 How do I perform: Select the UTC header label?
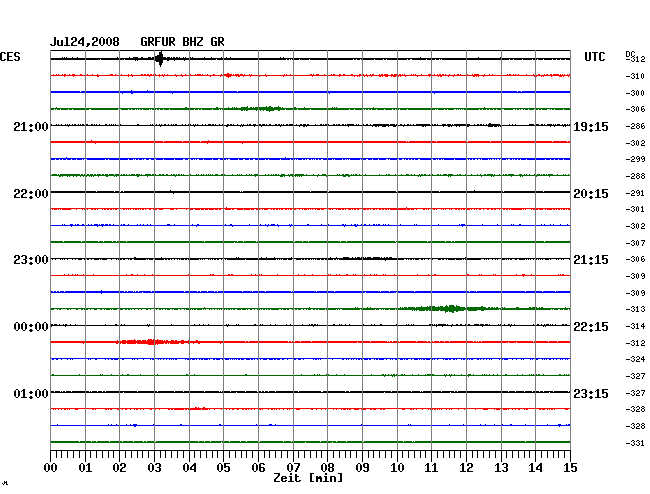(594, 57)
